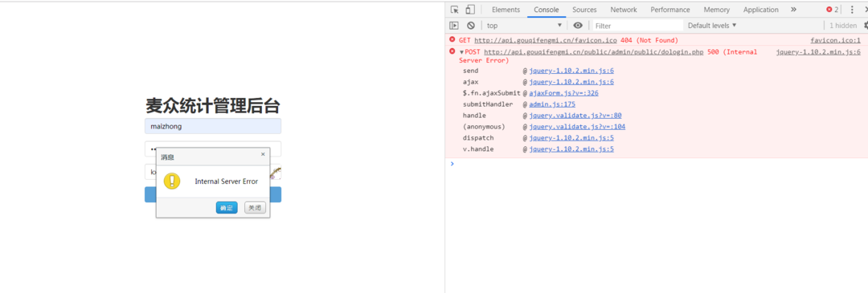This screenshot has height=293, width=868.
Task: Click the red error count badge
Action: (833, 10)
